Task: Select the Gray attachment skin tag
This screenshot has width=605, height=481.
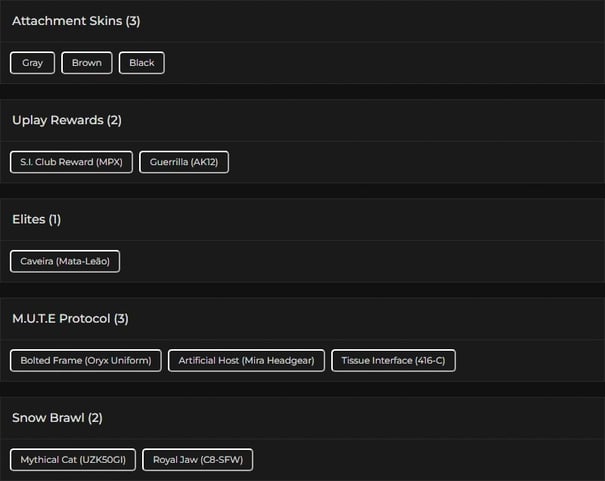Action: [x=33, y=63]
